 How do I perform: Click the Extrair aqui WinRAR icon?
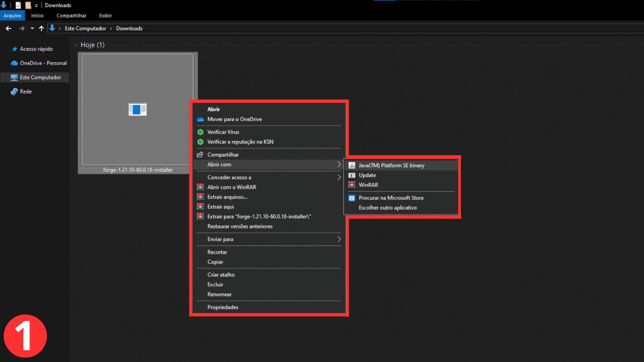[200, 206]
